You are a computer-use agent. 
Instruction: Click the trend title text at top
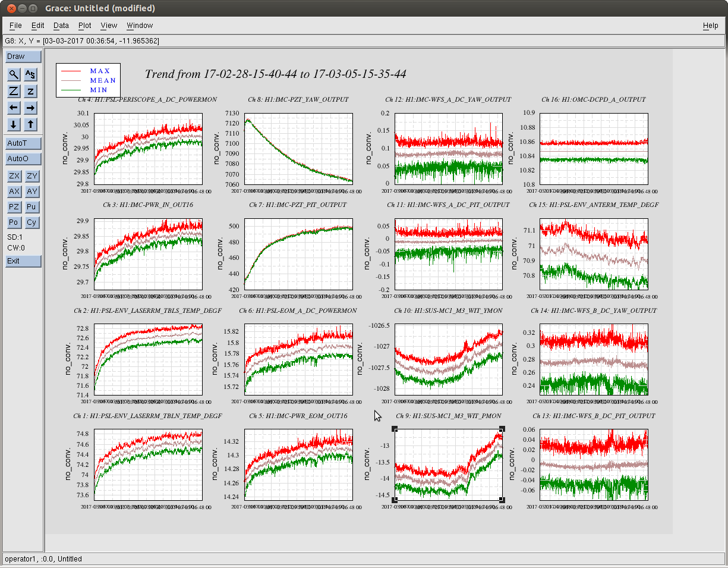click(x=276, y=74)
